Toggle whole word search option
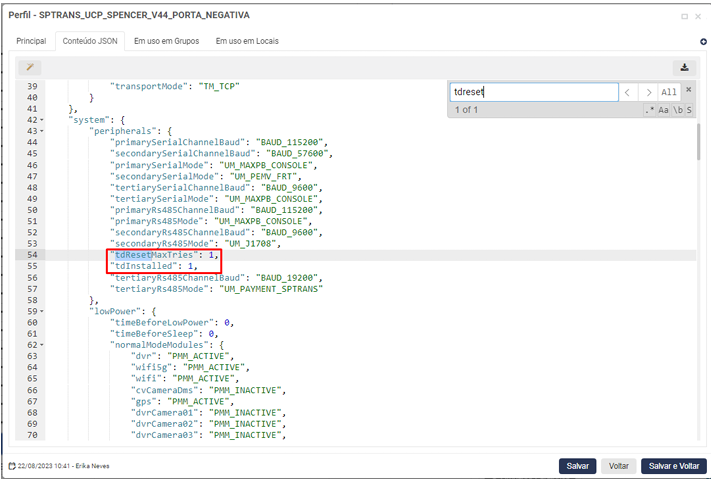This screenshot has height=483, width=717. 676,109
